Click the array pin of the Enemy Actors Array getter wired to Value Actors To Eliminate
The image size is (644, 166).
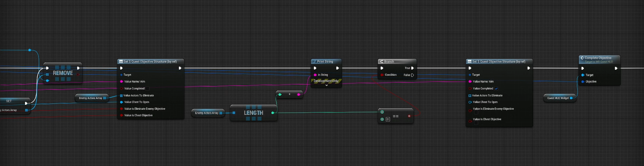coord(104,98)
